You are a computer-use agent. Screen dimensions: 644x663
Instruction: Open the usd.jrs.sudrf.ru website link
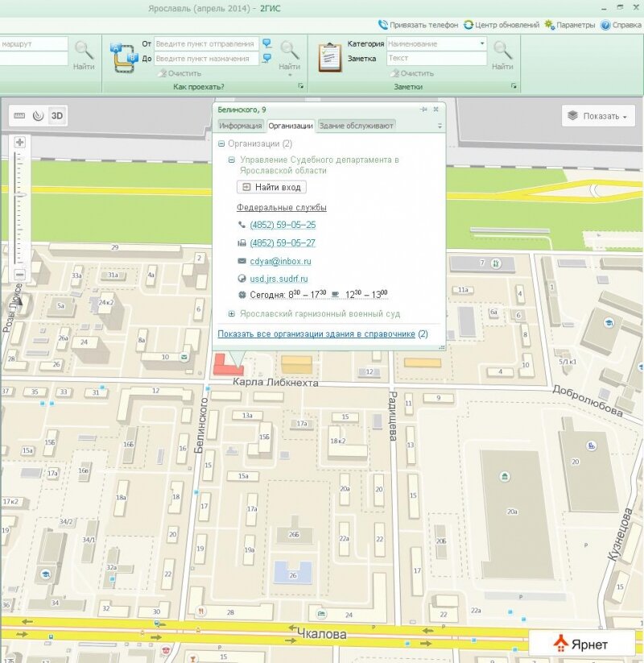pos(279,279)
